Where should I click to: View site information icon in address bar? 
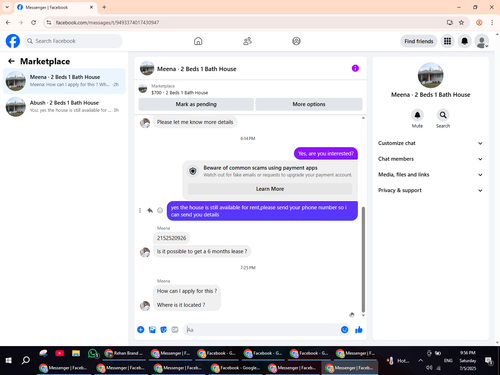point(49,22)
